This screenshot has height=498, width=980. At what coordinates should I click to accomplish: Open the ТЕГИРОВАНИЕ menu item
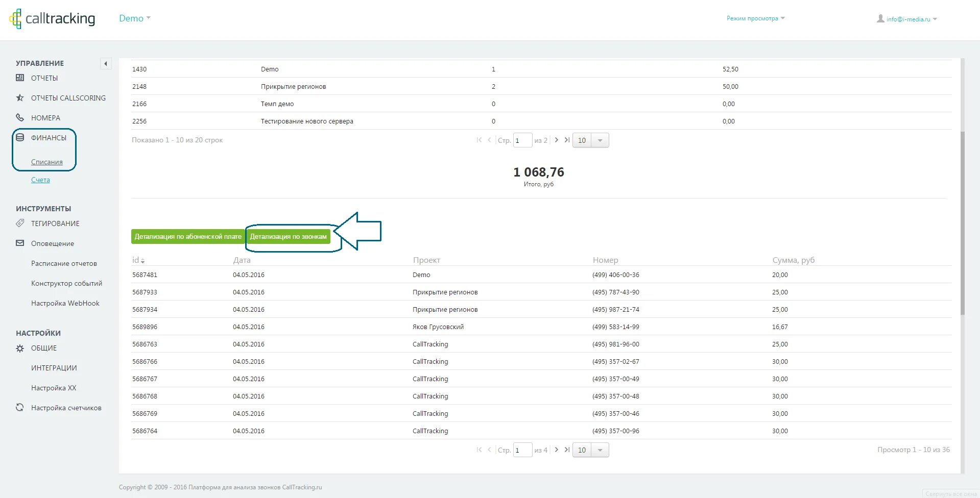pyautogui.click(x=55, y=223)
